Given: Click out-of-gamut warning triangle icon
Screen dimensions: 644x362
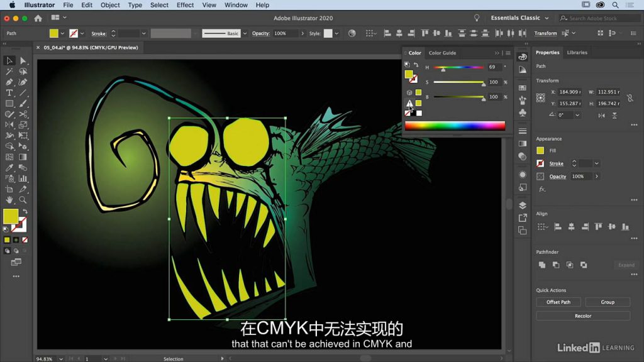Looking at the screenshot, I should pos(409,103).
